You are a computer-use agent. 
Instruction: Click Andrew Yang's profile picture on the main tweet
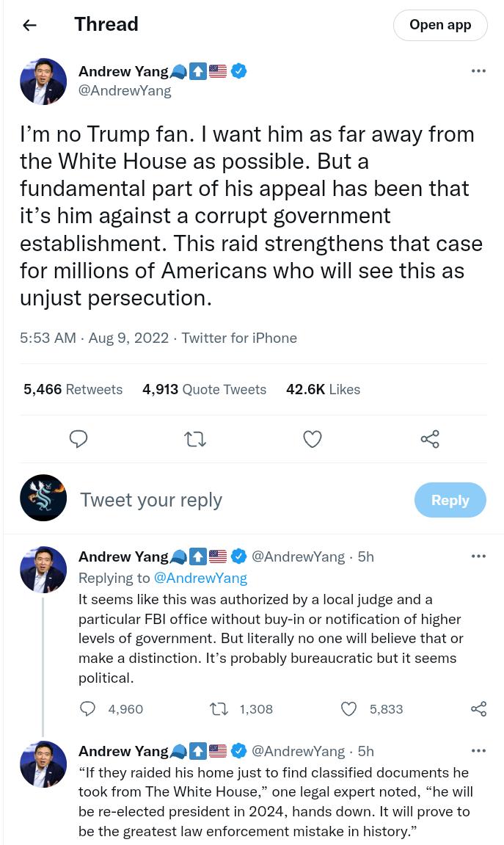43,81
